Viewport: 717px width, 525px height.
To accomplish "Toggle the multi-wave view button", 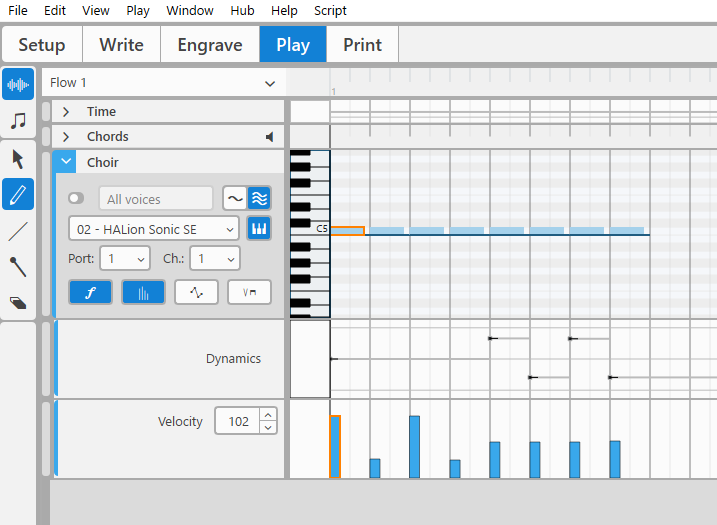I will click(259, 198).
